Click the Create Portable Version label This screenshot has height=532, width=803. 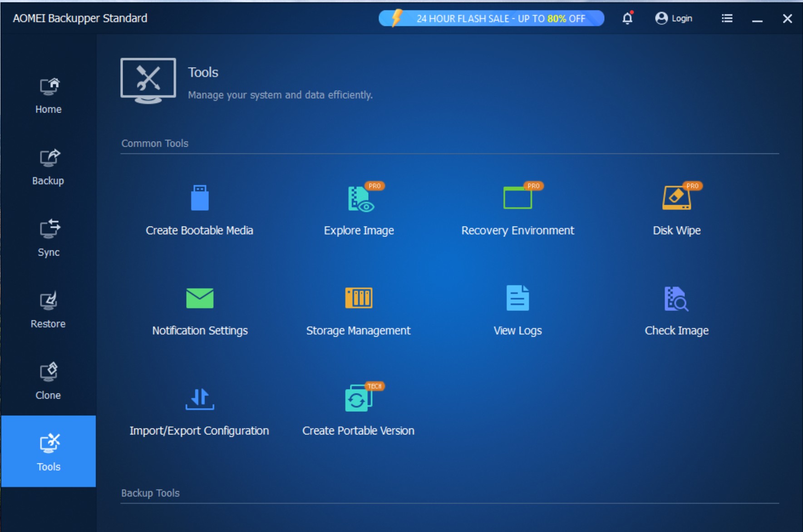(358, 431)
